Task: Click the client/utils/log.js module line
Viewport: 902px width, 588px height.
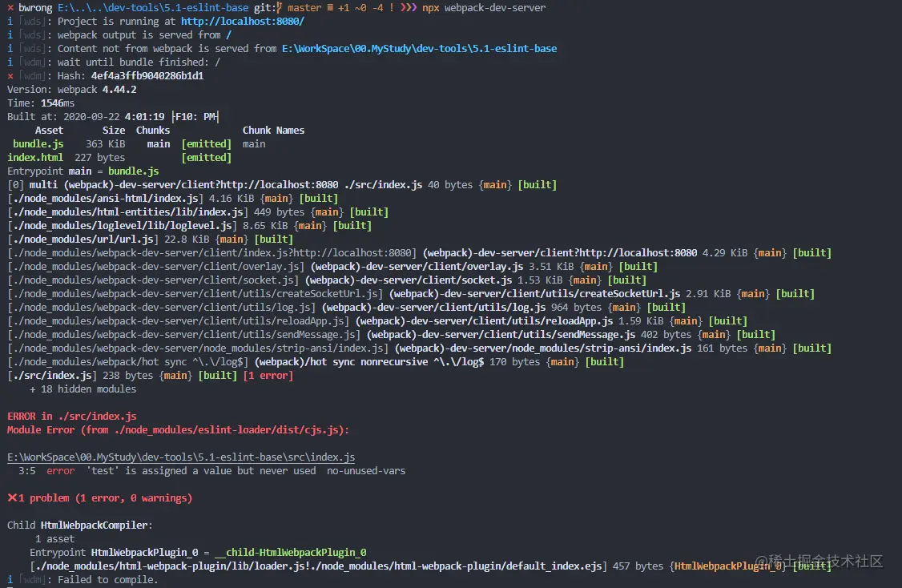Action: (x=346, y=308)
